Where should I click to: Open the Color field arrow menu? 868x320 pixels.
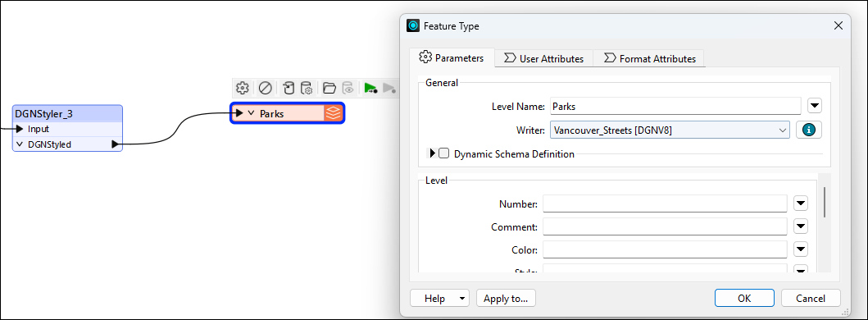(x=801, y=249)
